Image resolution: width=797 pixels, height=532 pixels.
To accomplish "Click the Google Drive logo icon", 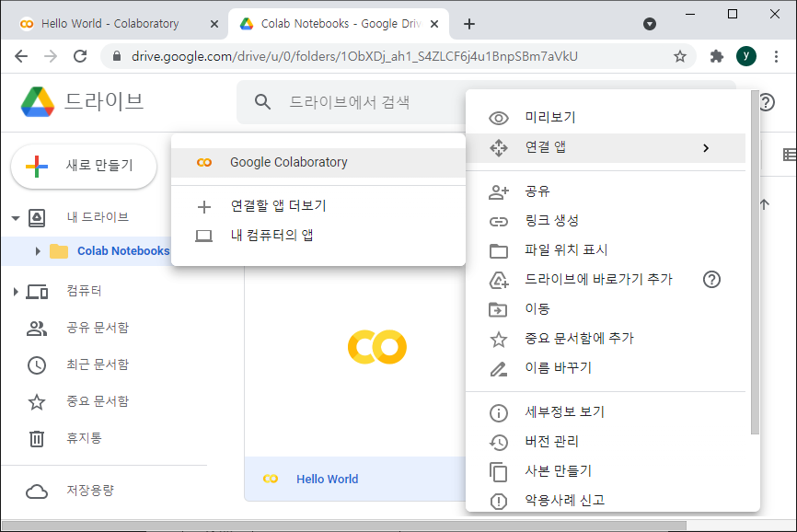I will pyautogui.click(x=38, y=101).
